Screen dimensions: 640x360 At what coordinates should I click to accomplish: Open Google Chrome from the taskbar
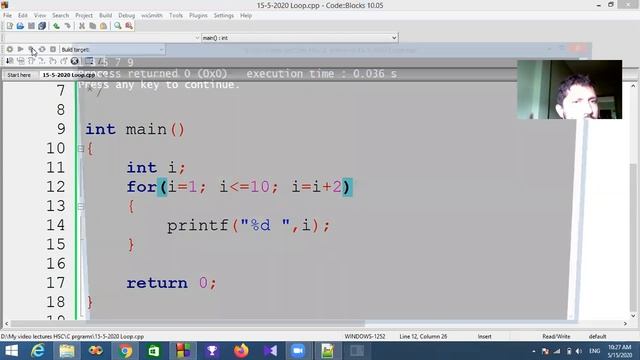tap(125, 351)
